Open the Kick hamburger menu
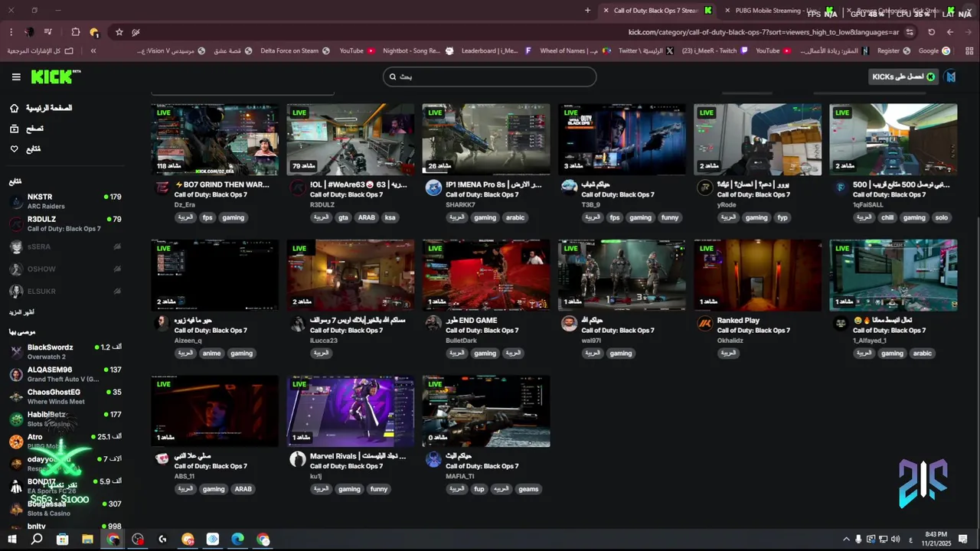Image resolution: width=980 pixels, height=551 pixels. (16, 77)
